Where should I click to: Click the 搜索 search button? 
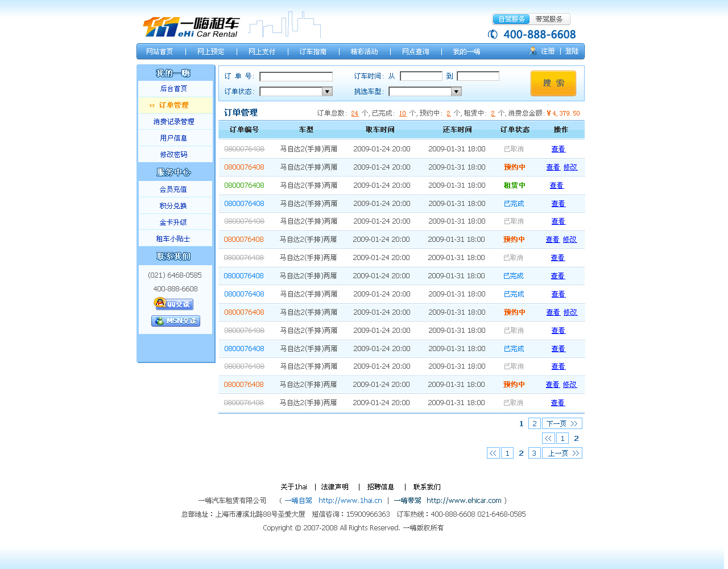coord(553,83)
